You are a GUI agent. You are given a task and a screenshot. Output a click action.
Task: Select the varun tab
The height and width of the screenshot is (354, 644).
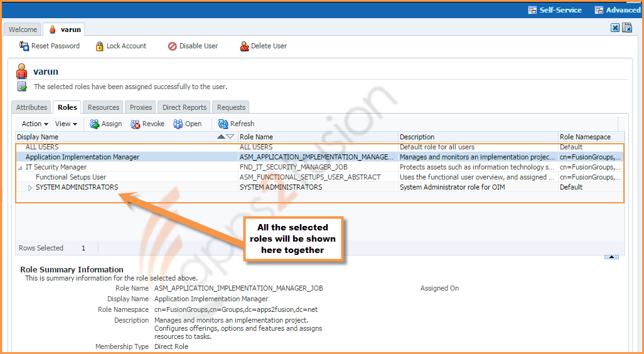click(65, 29)
